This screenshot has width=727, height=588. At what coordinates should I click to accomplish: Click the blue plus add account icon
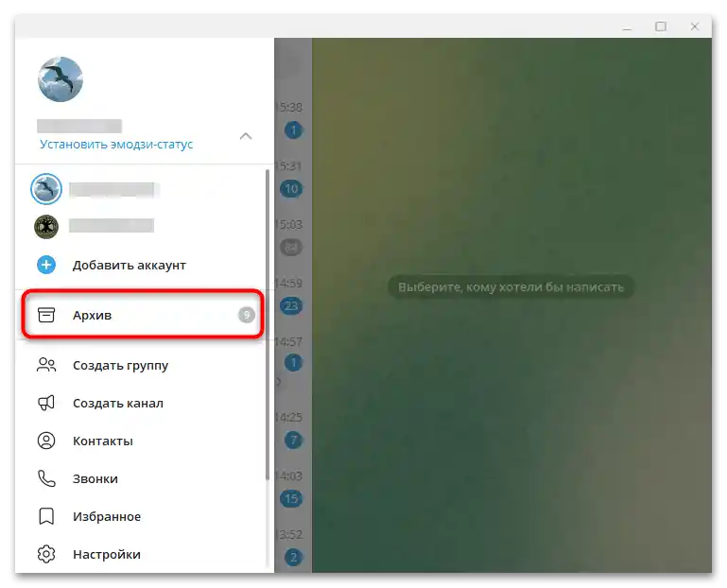click(x=46, y=265)
